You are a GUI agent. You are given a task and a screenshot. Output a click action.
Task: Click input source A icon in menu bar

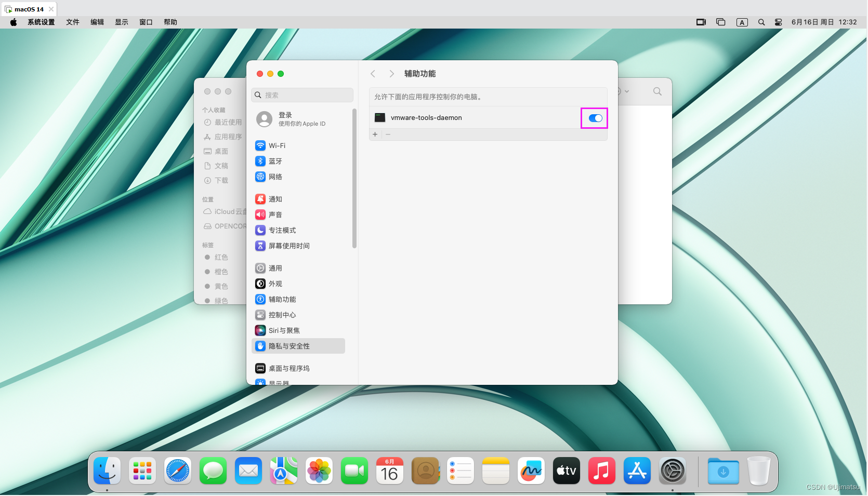(x=742, y=22)
